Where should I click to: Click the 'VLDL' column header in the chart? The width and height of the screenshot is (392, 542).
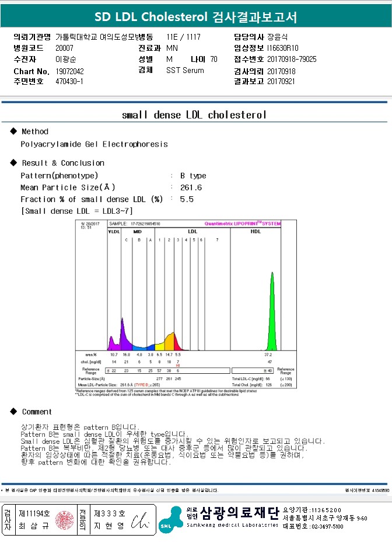tap(114, 232)
